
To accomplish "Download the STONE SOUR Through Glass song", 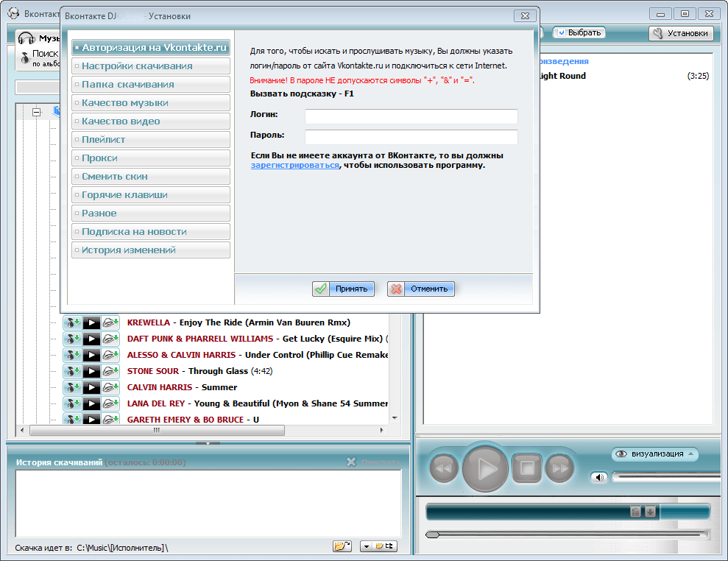I will click(x=72, y=371).
